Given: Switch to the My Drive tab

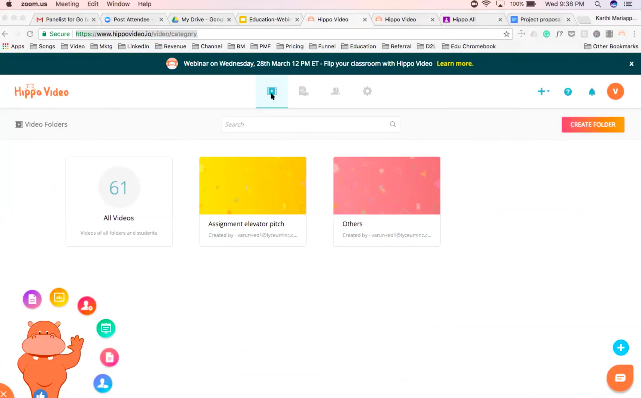Looking at the screenshot, I should pos(201,19).
